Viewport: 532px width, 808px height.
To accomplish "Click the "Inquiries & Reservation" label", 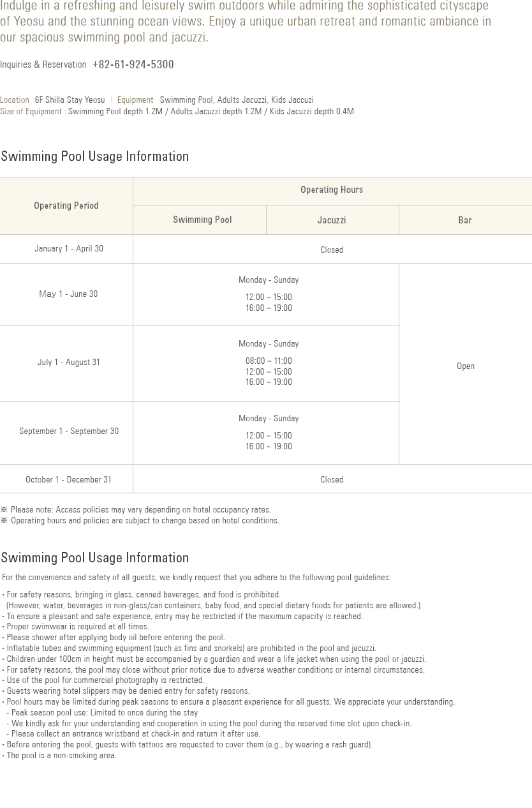I will point(43,65).
